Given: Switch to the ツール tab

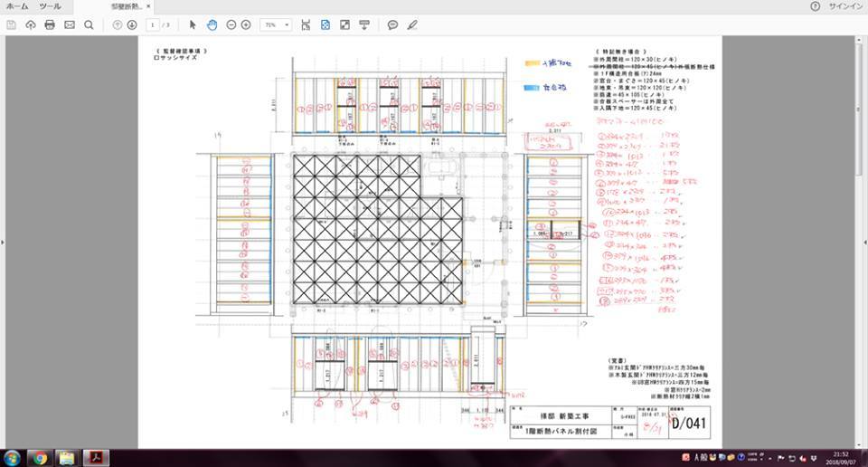Looking at the screenshot, I should (x=50, y=6).
